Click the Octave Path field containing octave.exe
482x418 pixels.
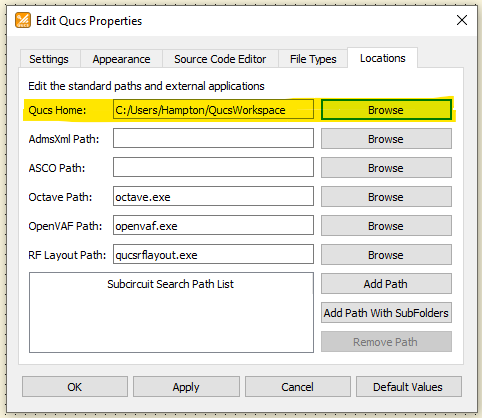pos(213,196)
